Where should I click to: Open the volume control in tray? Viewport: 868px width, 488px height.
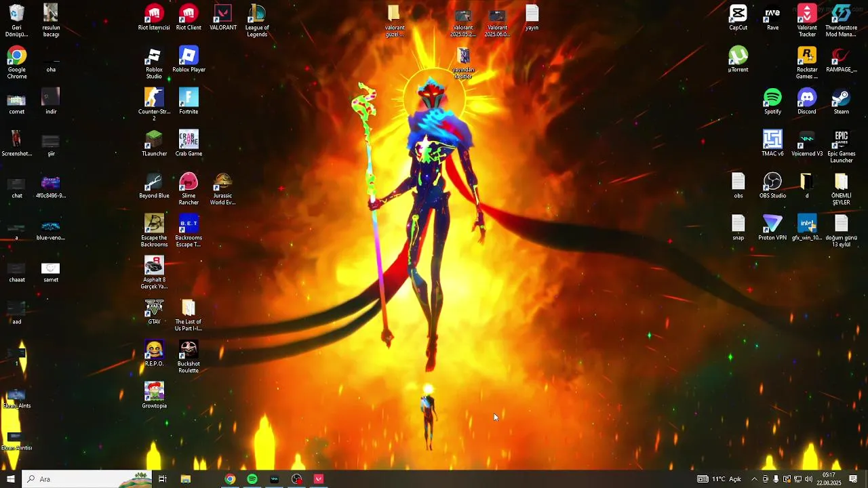tap(808, 479)
